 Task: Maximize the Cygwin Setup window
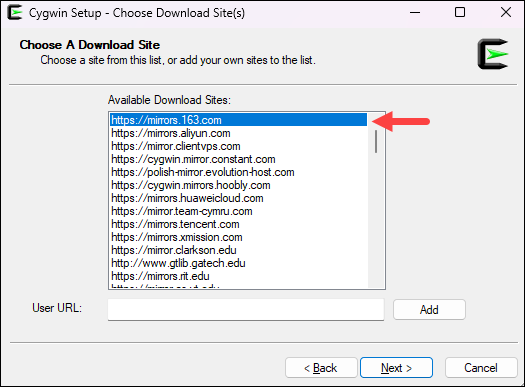pos(460,13)
